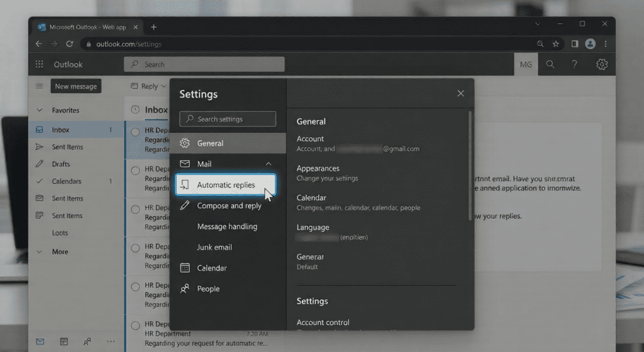The width and height of the screenshot is (644, 352).
Task: Select first HR Department email circle
Action: coord(135,132)
